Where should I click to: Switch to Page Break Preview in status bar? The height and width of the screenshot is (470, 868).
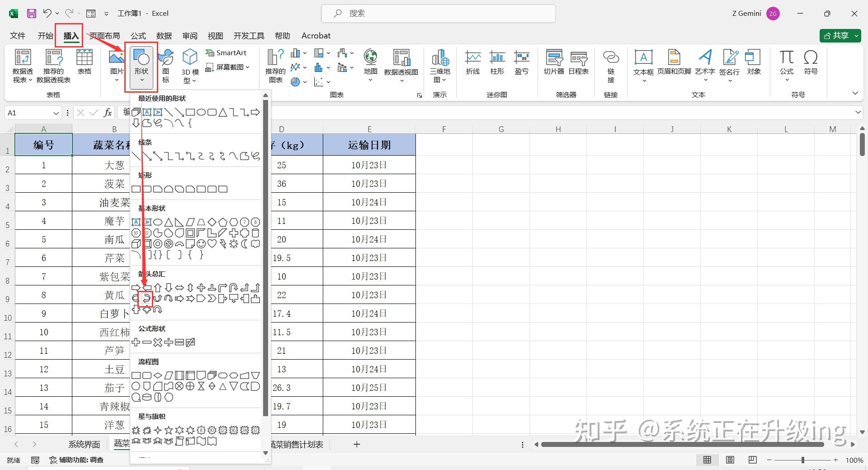(752, 460)
